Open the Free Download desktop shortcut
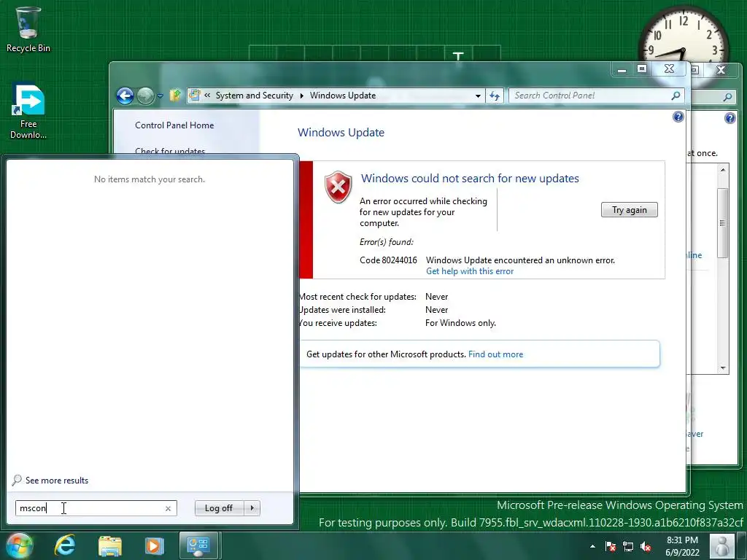The image size is (747, 560). [28, 111]
